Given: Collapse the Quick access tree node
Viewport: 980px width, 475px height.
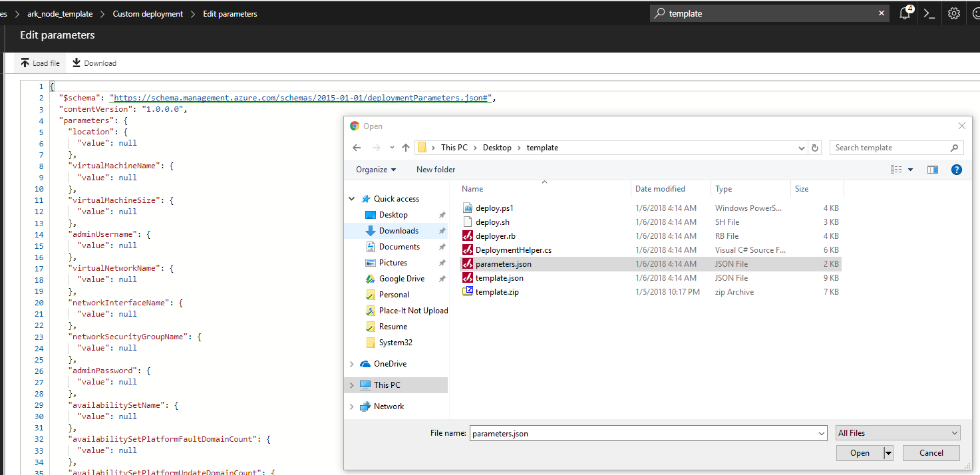Looking at the screenshot, I should [x=351, y=199].
